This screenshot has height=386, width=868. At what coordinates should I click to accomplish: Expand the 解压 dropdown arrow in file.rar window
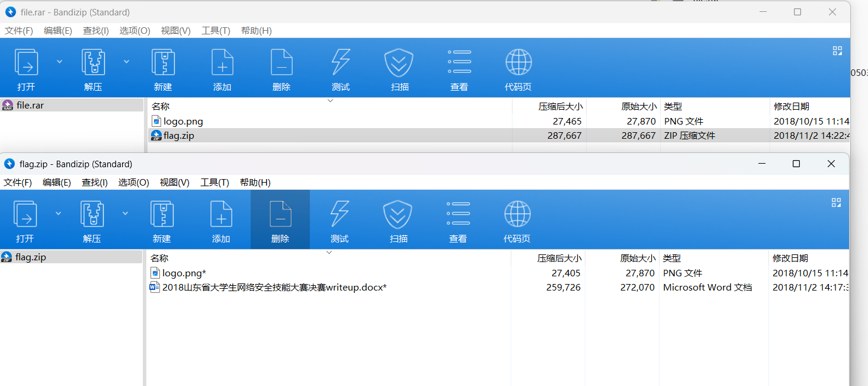(126, 61)
